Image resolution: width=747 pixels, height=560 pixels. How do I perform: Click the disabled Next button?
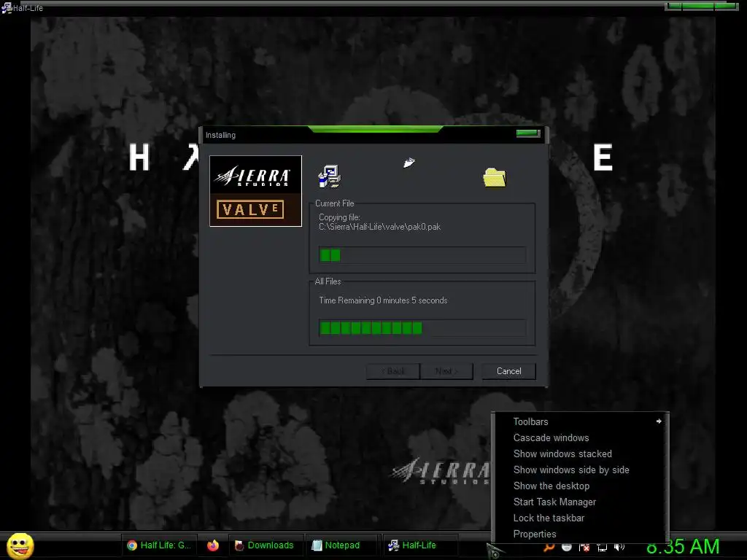[x=446, y=371]
